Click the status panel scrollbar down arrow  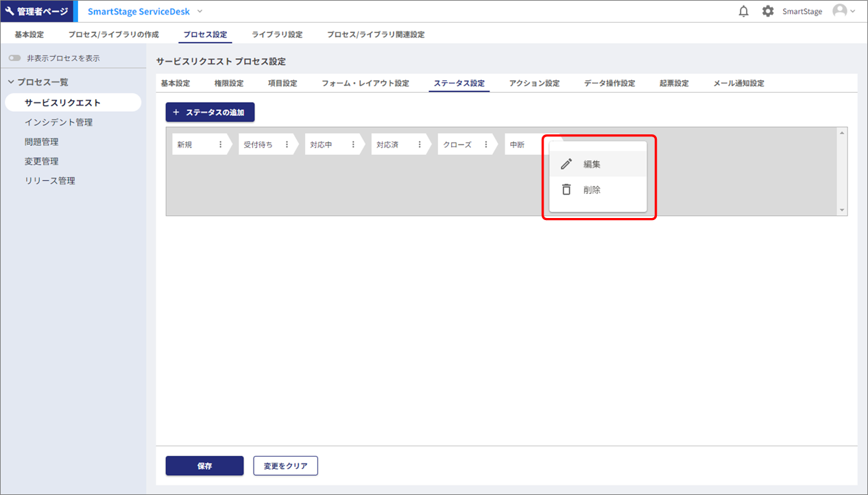coord(842,210)
